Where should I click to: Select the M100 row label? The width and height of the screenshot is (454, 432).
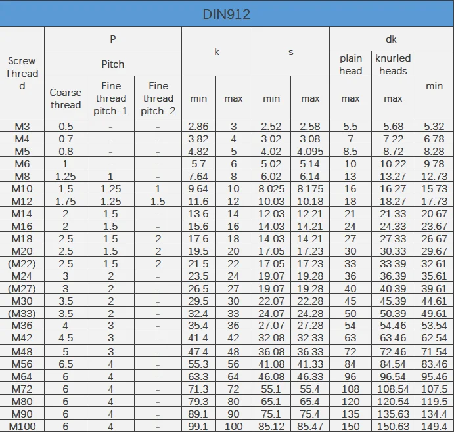coord(22,426)
